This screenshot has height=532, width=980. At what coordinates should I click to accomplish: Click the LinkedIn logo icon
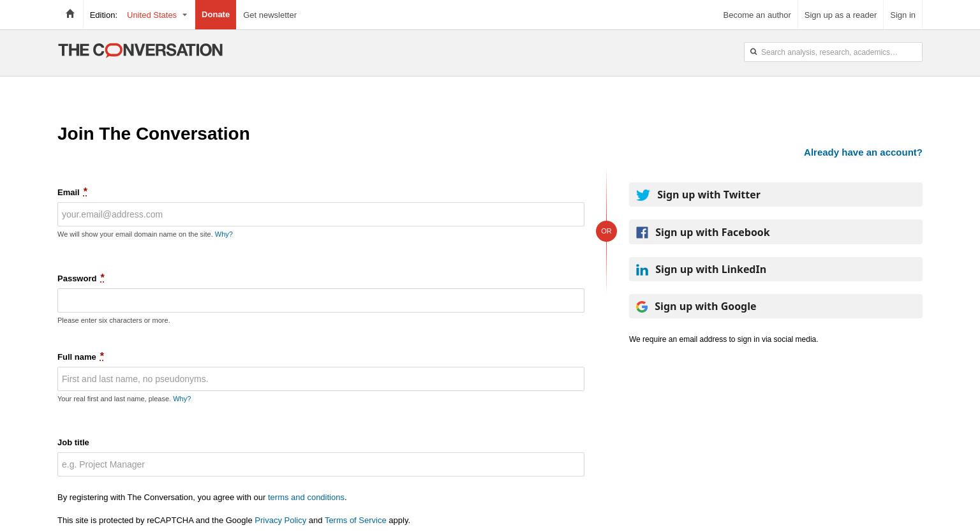[x=642, y=270]
